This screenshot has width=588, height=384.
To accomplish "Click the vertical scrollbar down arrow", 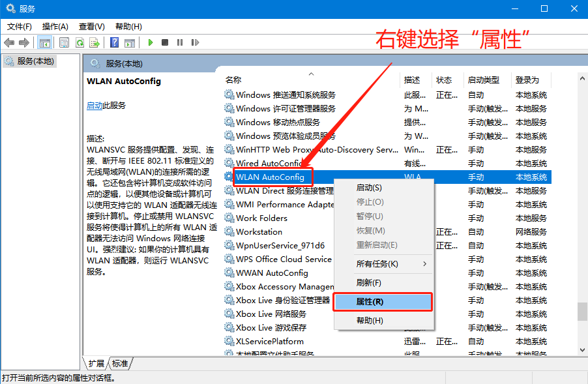I will (x=582, y=351).
